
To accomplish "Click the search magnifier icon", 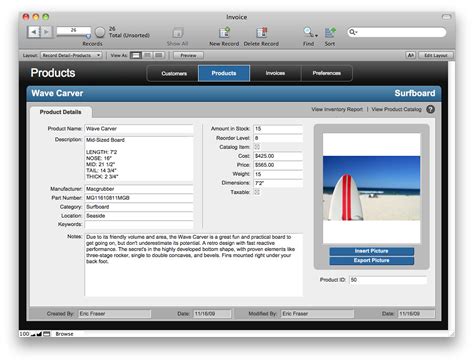I will click(x=352, y=32).
